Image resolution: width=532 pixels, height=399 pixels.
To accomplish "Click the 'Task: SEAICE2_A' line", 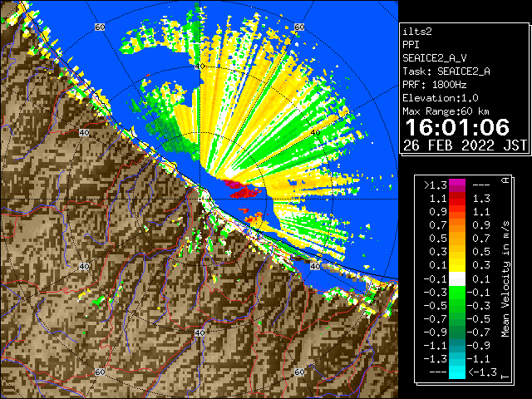I will 446,71.
